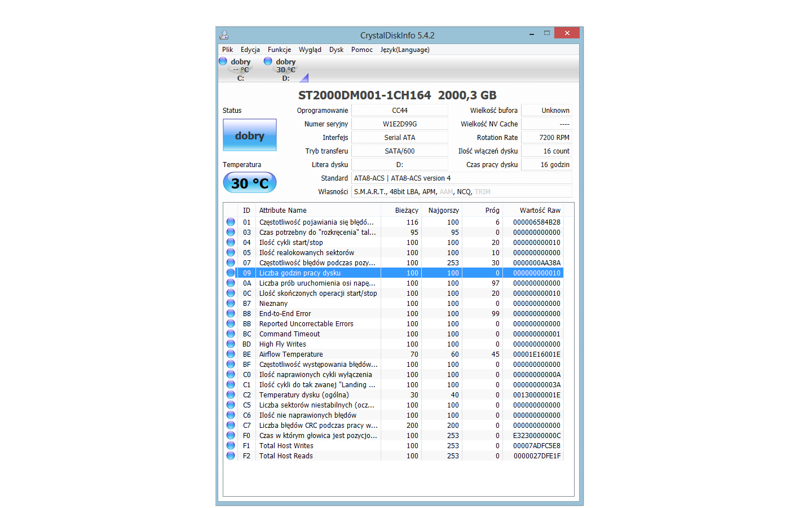The image size is (812, 508).
Task: Click the firmware field CC44
Action: coord(400,110)
